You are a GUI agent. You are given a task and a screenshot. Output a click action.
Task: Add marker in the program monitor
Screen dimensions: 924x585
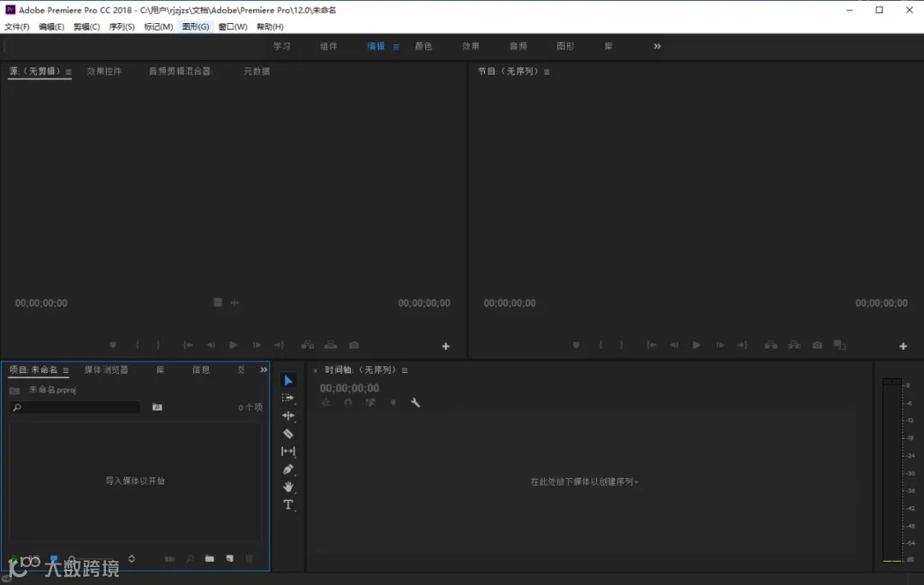pos(577,346)
